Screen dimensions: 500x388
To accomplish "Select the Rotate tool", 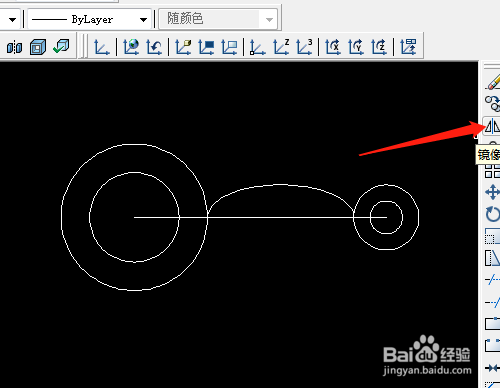I will 493,214.
